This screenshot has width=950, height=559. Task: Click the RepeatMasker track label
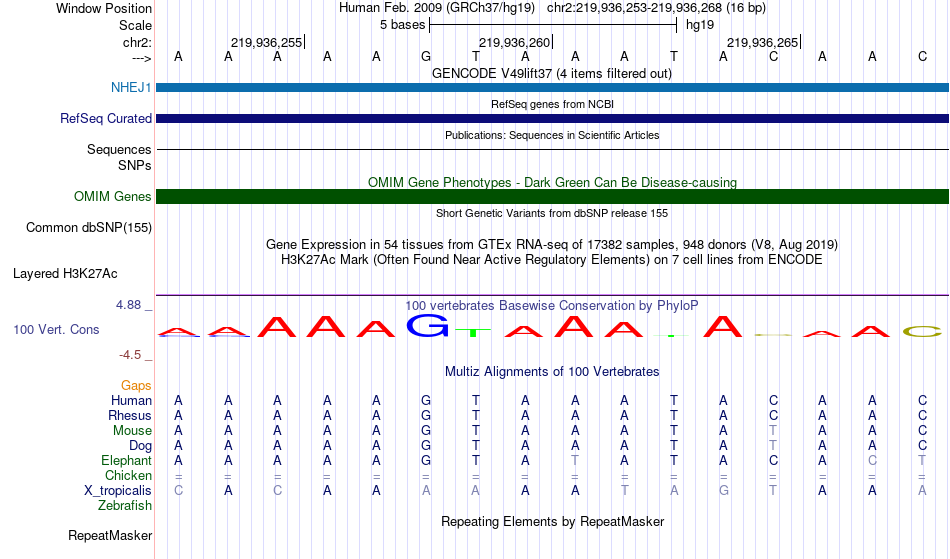coord(110,535)
